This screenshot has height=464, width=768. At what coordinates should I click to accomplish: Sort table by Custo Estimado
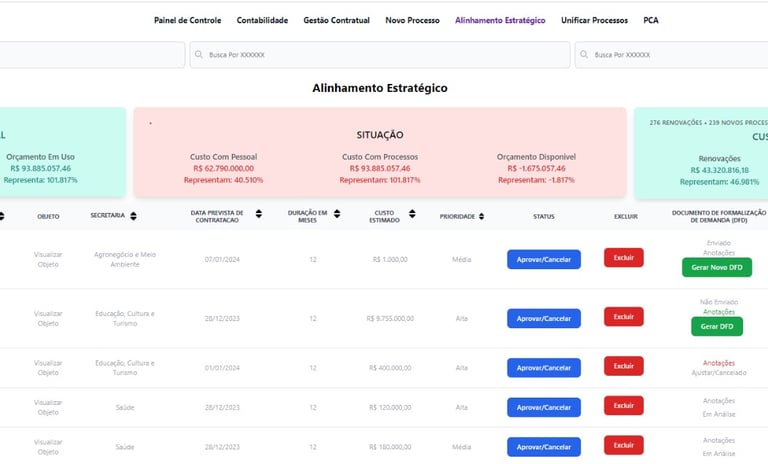(410, 213)
